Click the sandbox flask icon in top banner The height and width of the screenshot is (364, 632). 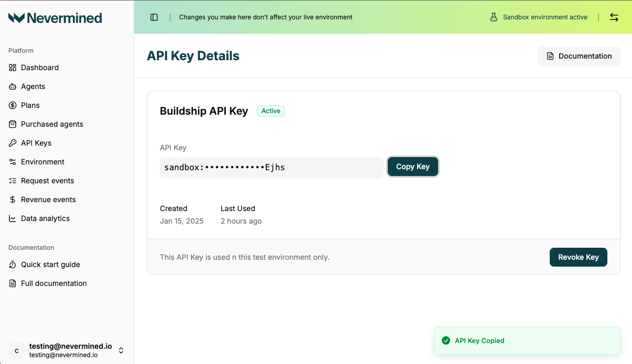coord(493,17)
